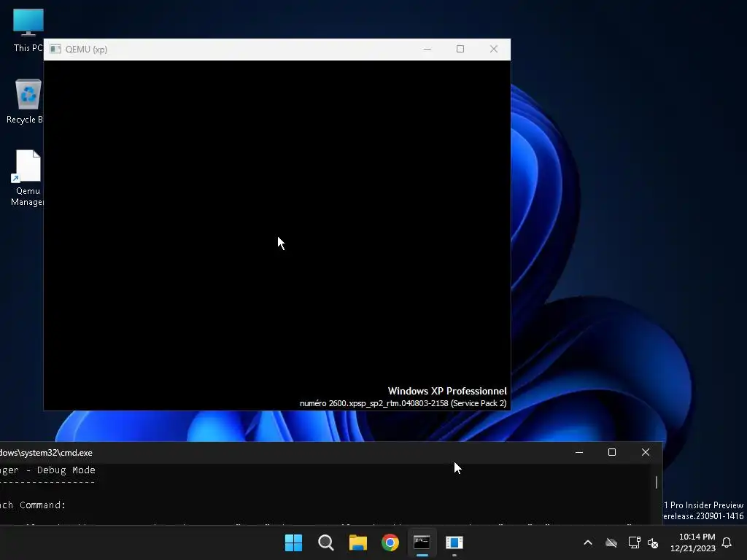The height and width of the screenshot is (560, 747).
Task: Click the 'Windows XP Professionnel' text
Action: click(x=447, y=391)
